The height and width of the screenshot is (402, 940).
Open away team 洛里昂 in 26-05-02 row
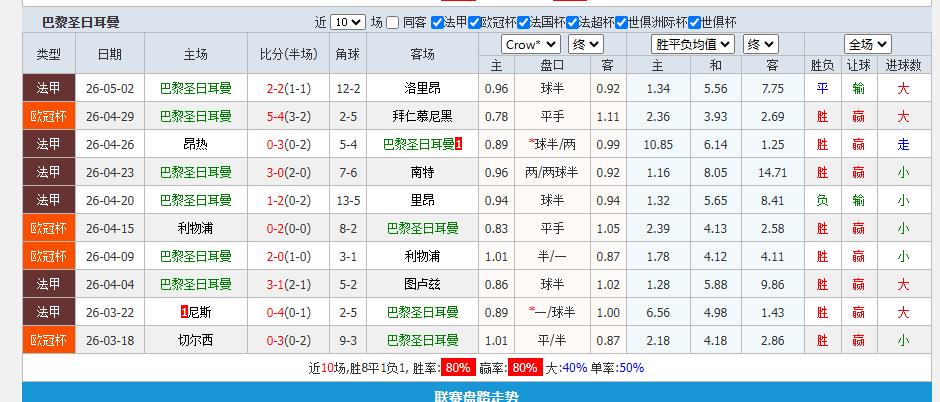(422, 89)
